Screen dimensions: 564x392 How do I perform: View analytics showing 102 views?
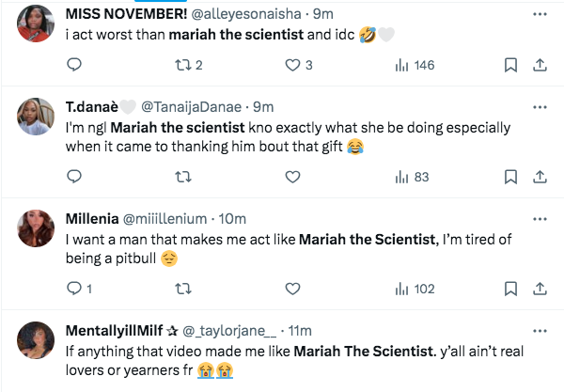[x=415, y=289]
